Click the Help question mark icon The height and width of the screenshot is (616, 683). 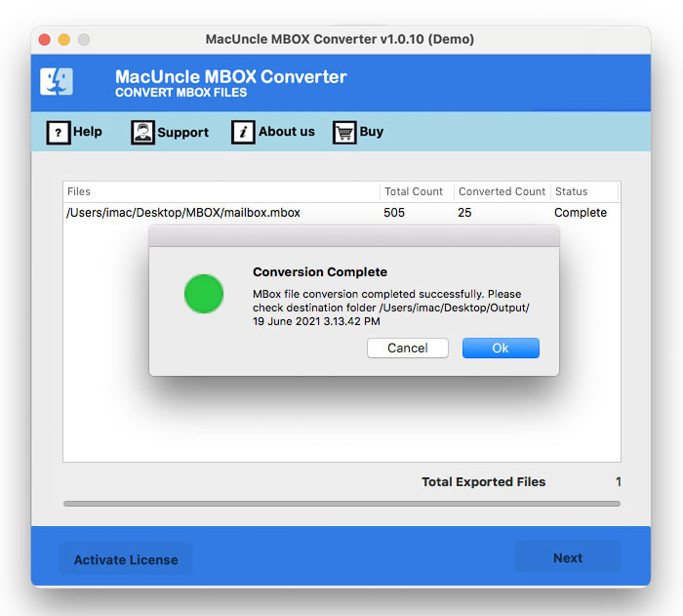[59, 132]
